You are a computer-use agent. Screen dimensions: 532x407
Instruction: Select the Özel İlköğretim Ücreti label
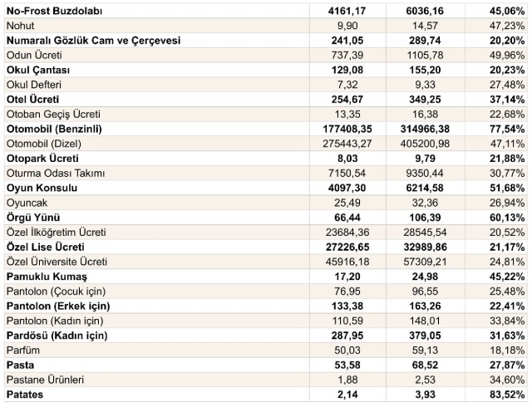click(57, 233)
